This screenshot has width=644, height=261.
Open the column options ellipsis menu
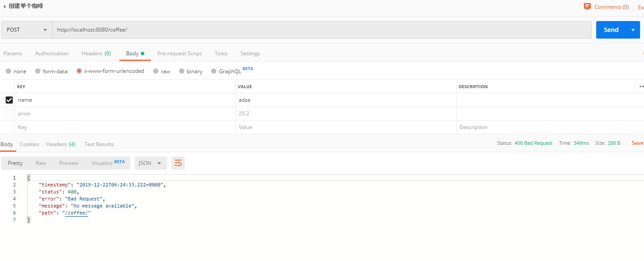tap(641, 86)
